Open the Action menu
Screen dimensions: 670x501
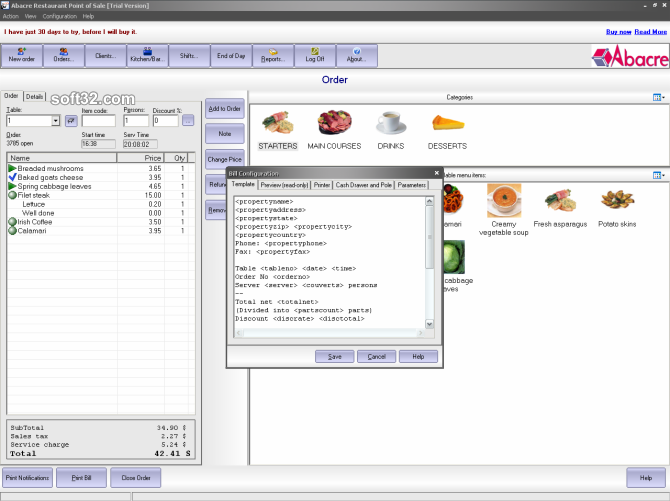pos(11,16)
